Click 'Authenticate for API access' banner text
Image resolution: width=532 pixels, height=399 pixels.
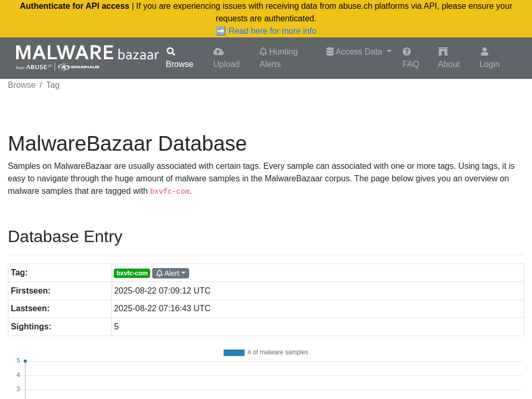75,6
